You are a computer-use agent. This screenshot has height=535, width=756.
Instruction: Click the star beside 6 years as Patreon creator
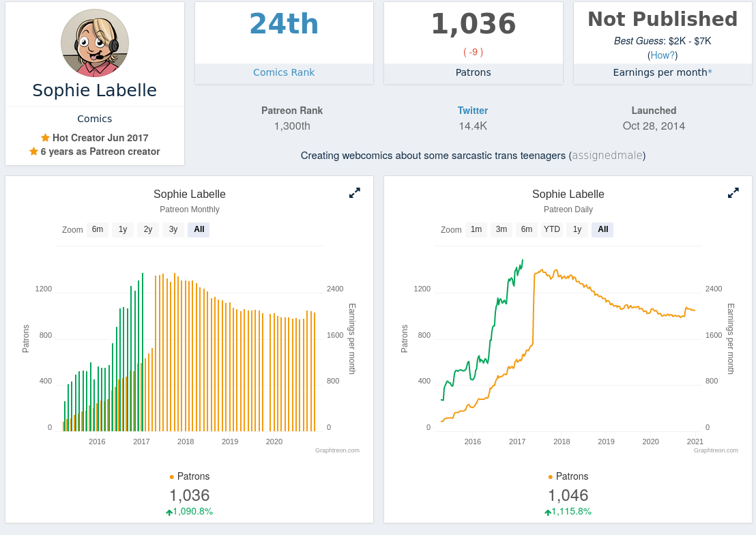tap(33, 151)
